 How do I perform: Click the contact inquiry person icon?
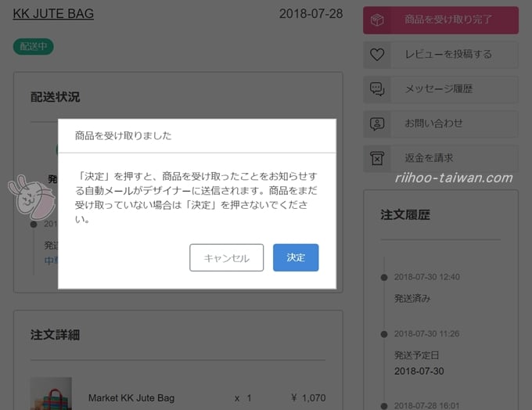tap(377, 124)
